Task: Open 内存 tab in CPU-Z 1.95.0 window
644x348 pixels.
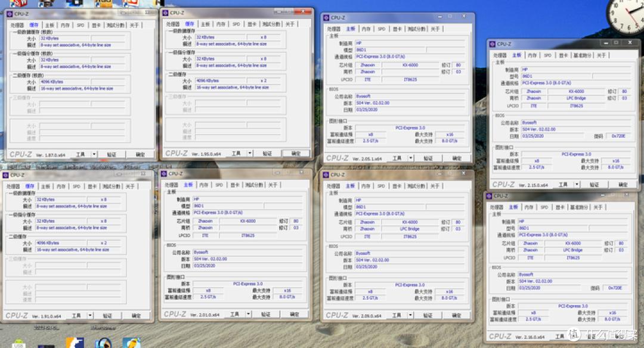Action: tap(221, 24)
